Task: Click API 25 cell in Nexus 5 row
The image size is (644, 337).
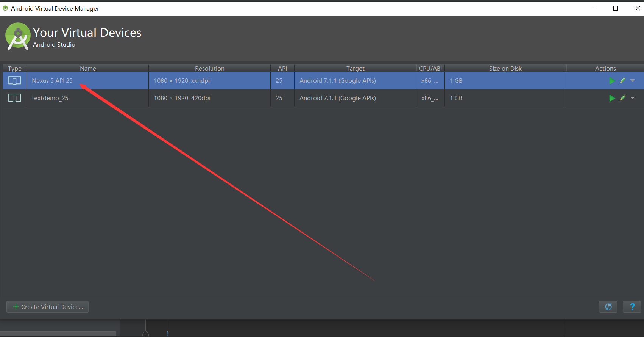Action: (x=282, y=81)
